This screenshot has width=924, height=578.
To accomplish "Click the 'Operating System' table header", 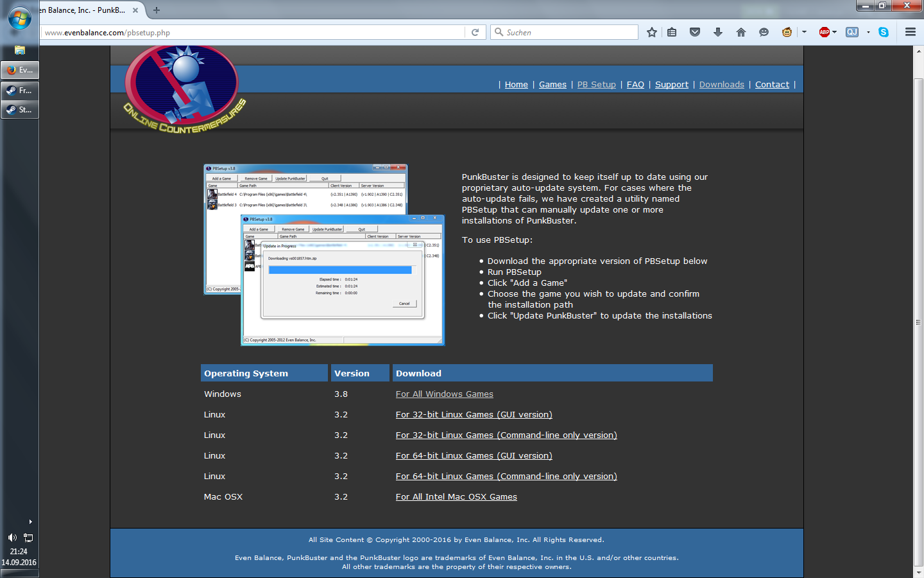I will (x=264, y=373).
